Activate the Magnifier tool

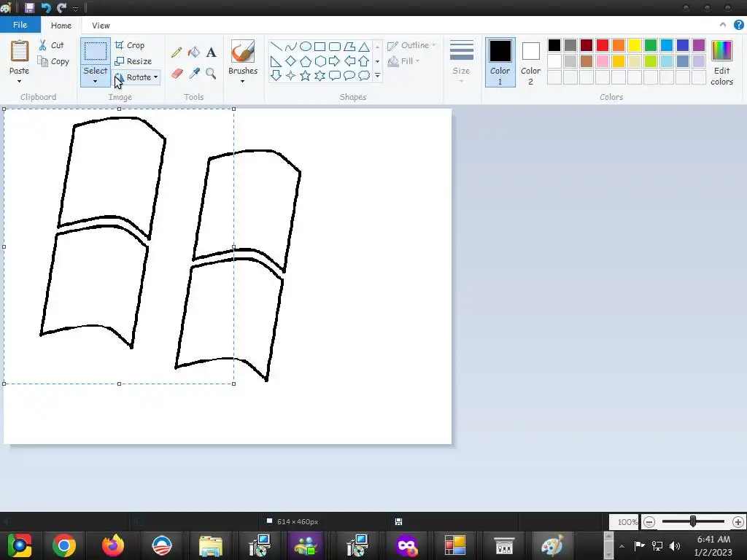coord(211,74)
